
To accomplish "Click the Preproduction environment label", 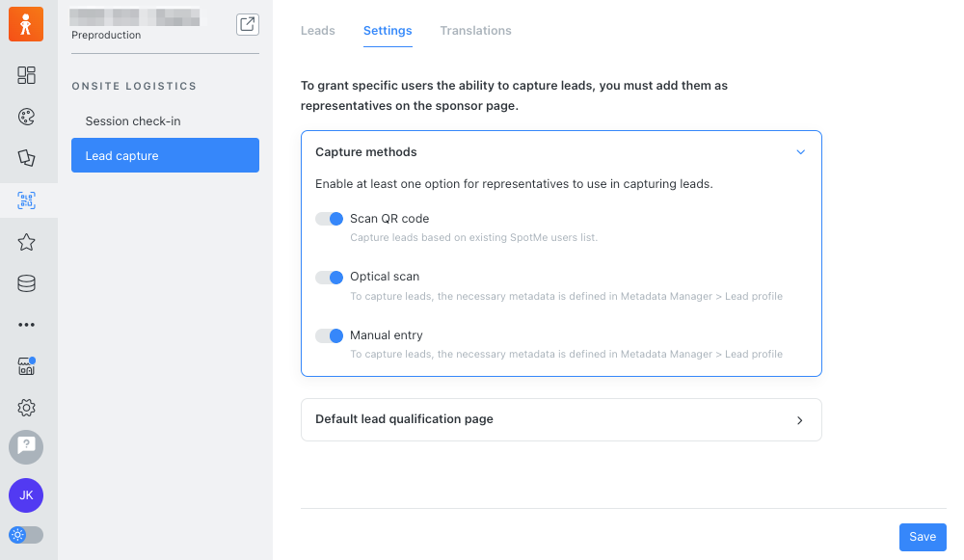I will (106, 35).
